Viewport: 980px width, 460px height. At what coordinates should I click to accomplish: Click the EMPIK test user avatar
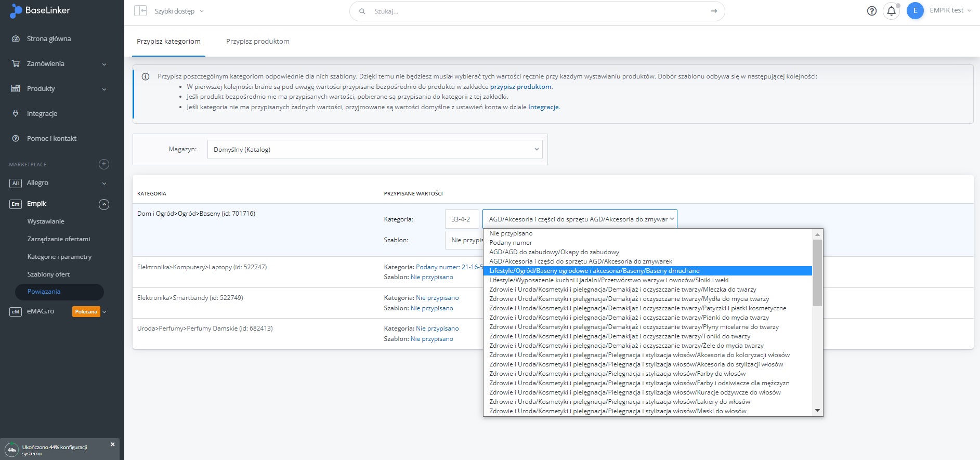tap(915, 11)
